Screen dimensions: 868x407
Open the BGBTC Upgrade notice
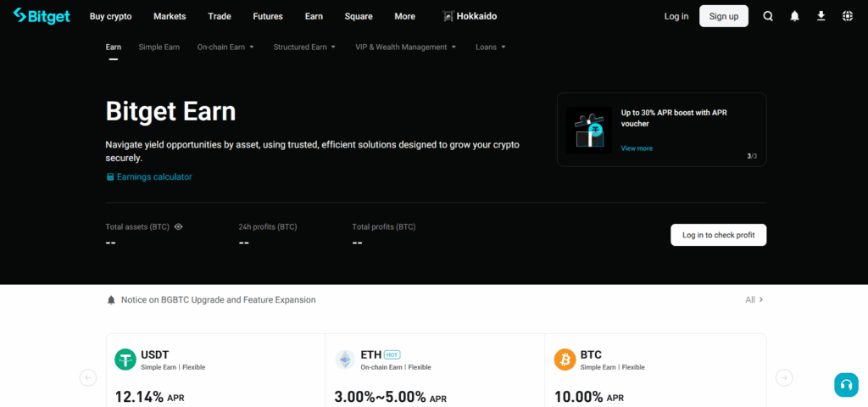[x=218, y=299]
